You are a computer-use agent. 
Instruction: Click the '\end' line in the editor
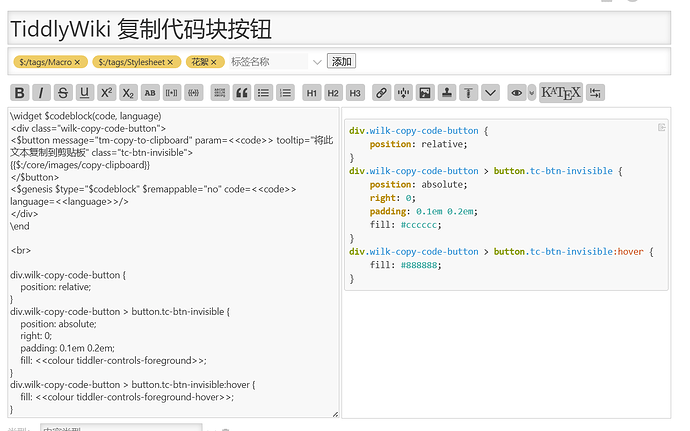click(20, 226)
